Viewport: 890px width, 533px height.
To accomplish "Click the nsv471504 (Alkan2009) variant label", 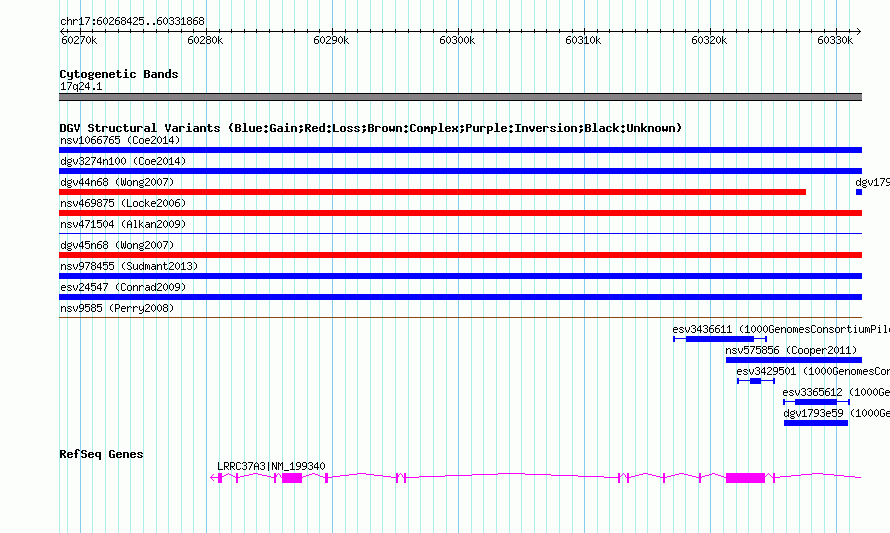I will [123, 224].
